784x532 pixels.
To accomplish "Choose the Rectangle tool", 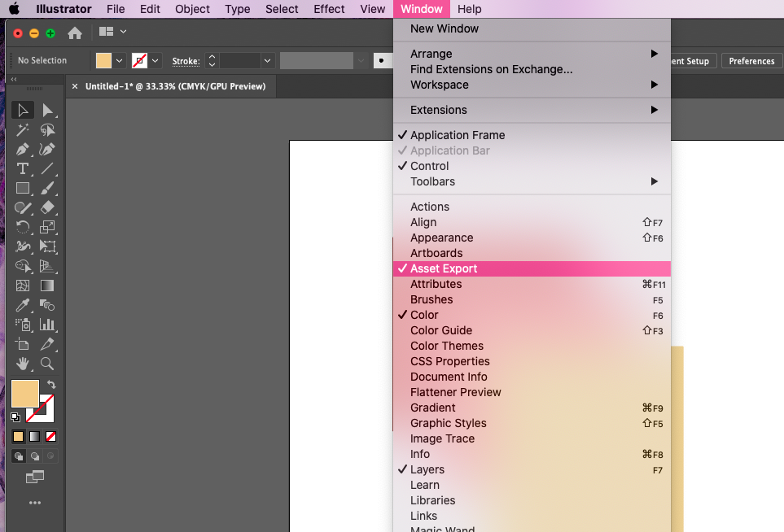I will [23, 189].
